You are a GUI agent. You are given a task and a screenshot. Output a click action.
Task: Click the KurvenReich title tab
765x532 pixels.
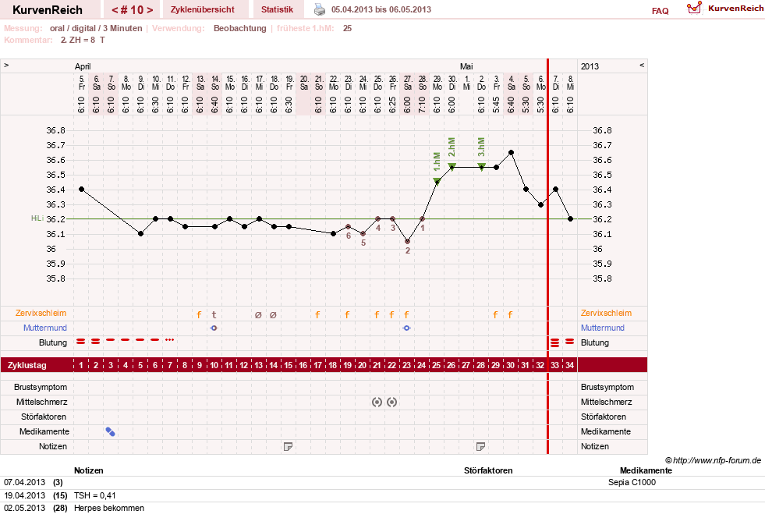coord(48,10)
